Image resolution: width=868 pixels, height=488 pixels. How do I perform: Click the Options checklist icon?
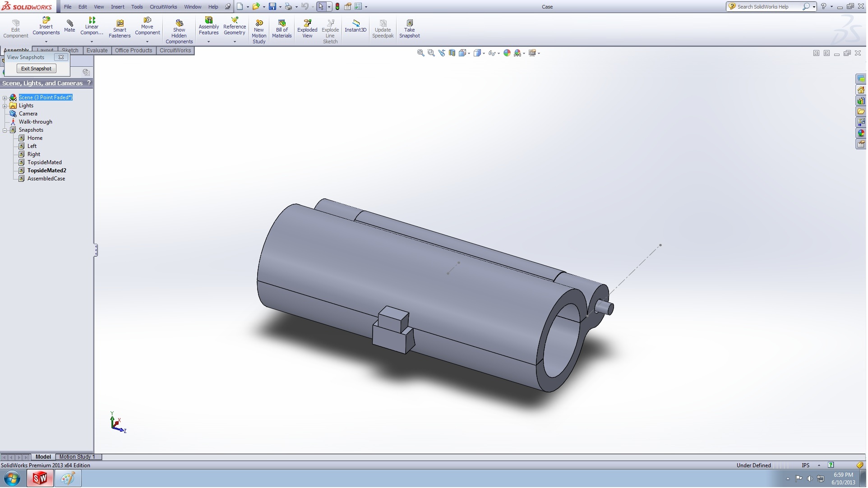click(x=358, y=6)
